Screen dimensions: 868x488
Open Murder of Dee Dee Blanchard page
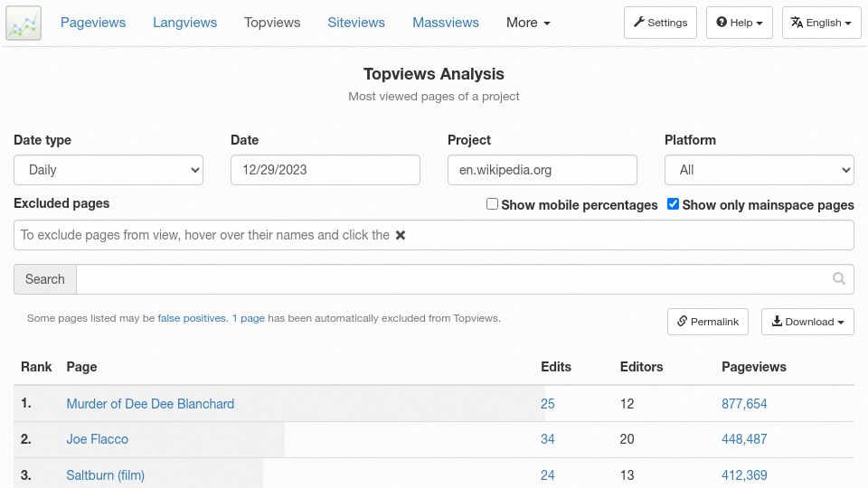150,404
